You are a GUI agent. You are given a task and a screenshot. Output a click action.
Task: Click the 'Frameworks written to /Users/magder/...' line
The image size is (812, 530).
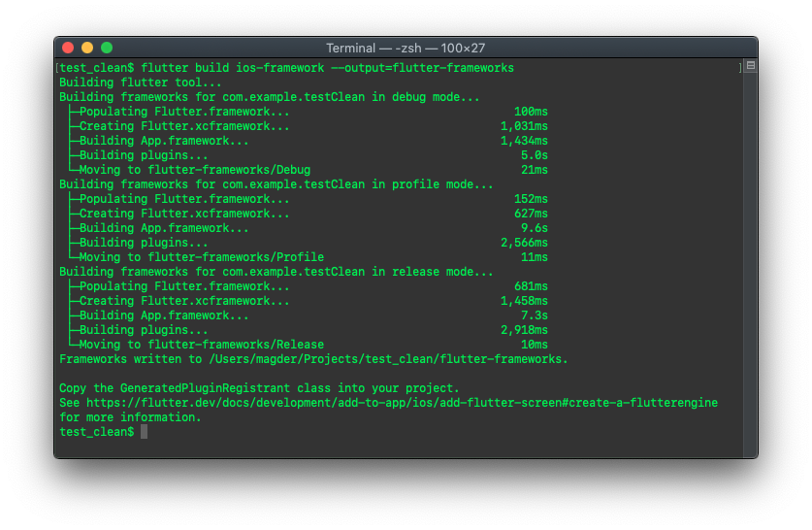(313, 359)
